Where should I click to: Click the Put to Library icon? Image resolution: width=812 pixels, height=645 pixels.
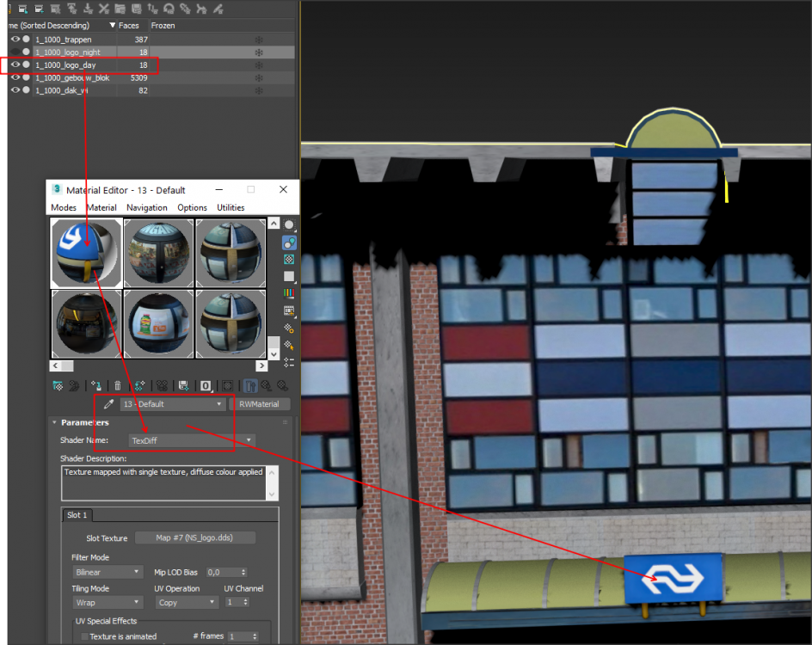183,385
